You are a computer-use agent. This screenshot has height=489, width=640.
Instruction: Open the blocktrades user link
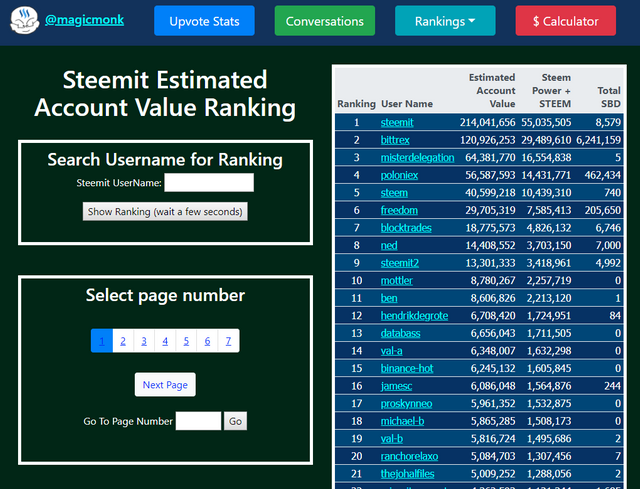click(x=406, y=228)
